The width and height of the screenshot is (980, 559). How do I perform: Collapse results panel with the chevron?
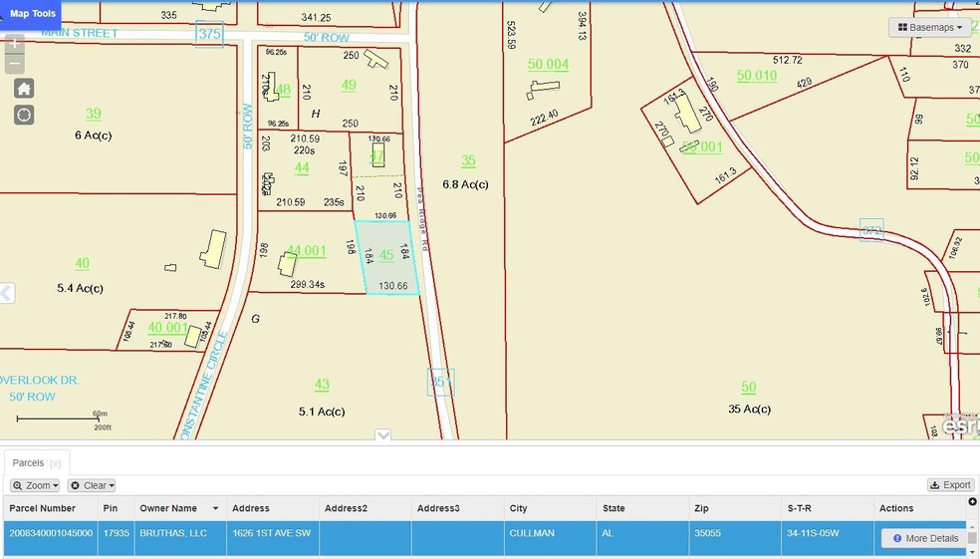[x=382, y=435]
